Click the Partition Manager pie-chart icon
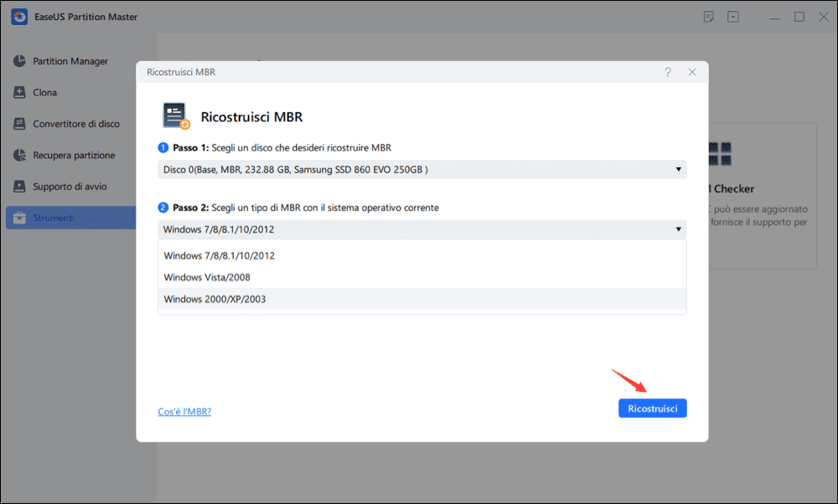 [x=19, y=61]
